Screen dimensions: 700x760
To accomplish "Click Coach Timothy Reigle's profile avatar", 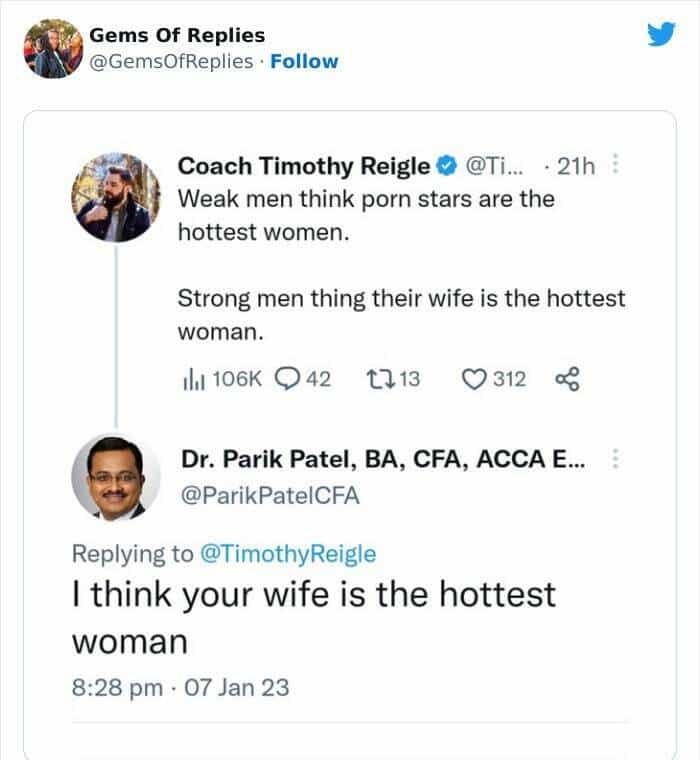I will pyautogui.click(x=118, y=197).
